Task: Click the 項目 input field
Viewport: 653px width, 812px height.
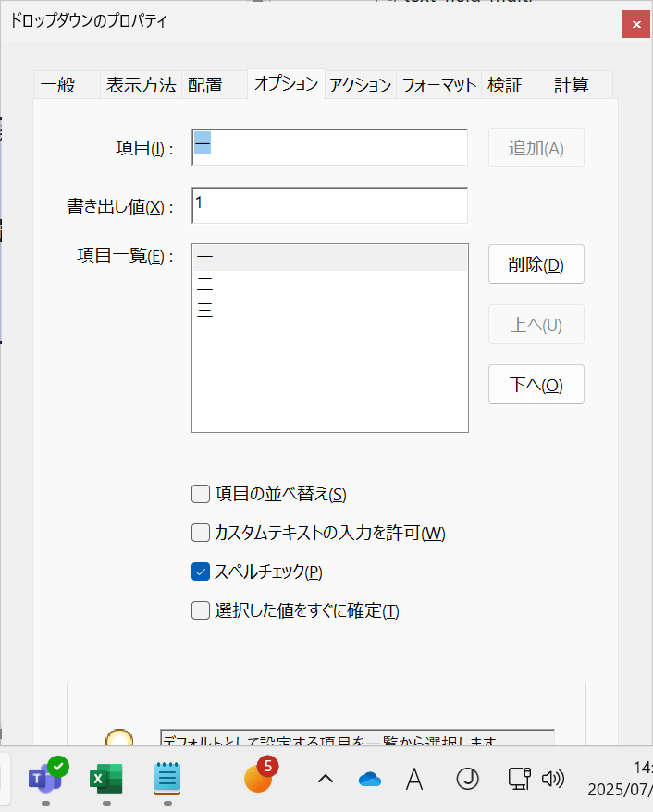Action: [330, 148]
